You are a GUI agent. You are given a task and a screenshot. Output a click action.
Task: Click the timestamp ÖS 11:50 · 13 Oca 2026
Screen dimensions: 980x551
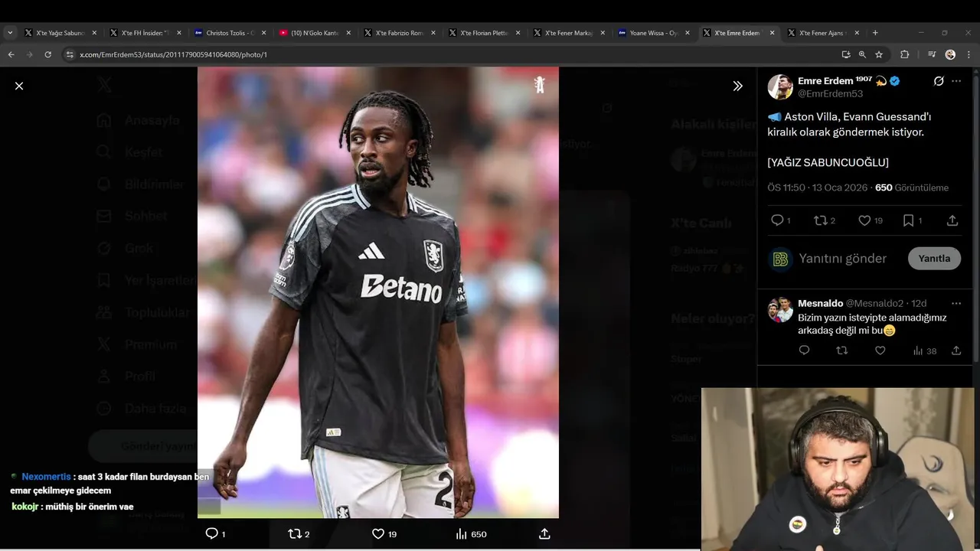818,187
